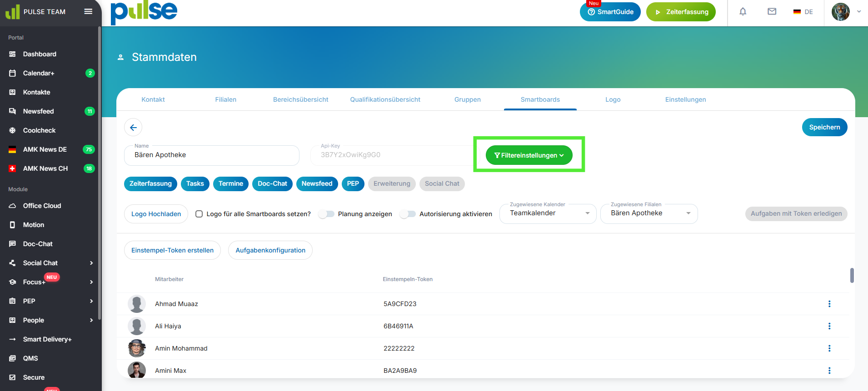
Task: Click the QMS sidebar icon
Action: 13,358
